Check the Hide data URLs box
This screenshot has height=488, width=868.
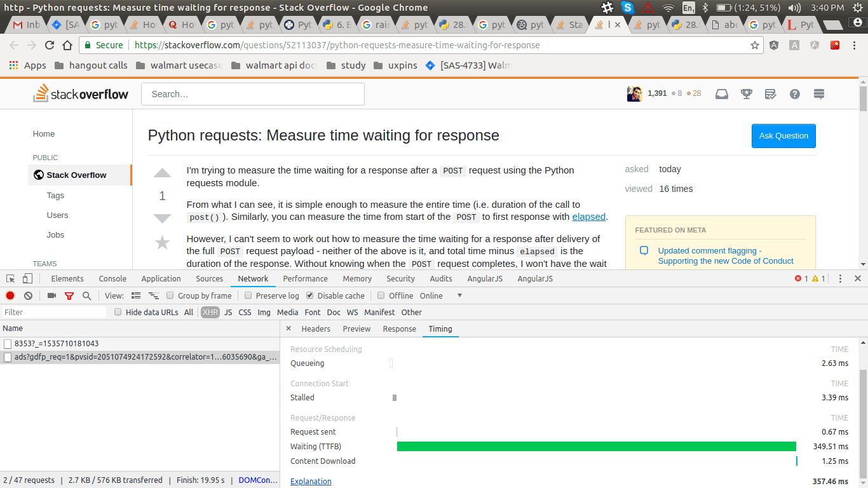tap(118, 312)
